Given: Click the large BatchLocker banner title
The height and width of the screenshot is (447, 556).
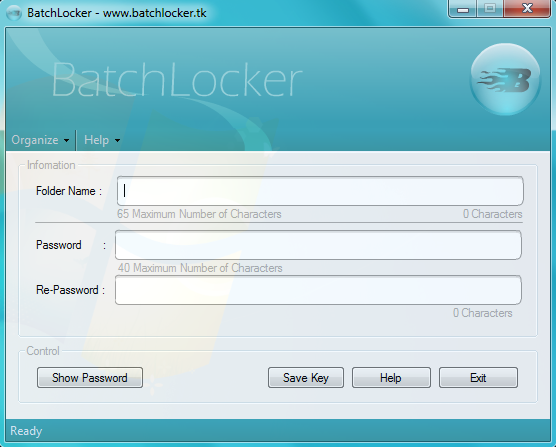Looking at the screenshot, I should (177, 79).
